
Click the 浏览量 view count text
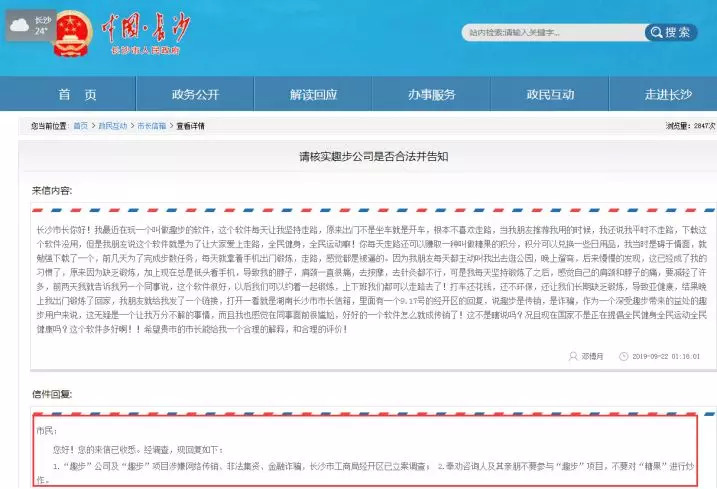690,126
